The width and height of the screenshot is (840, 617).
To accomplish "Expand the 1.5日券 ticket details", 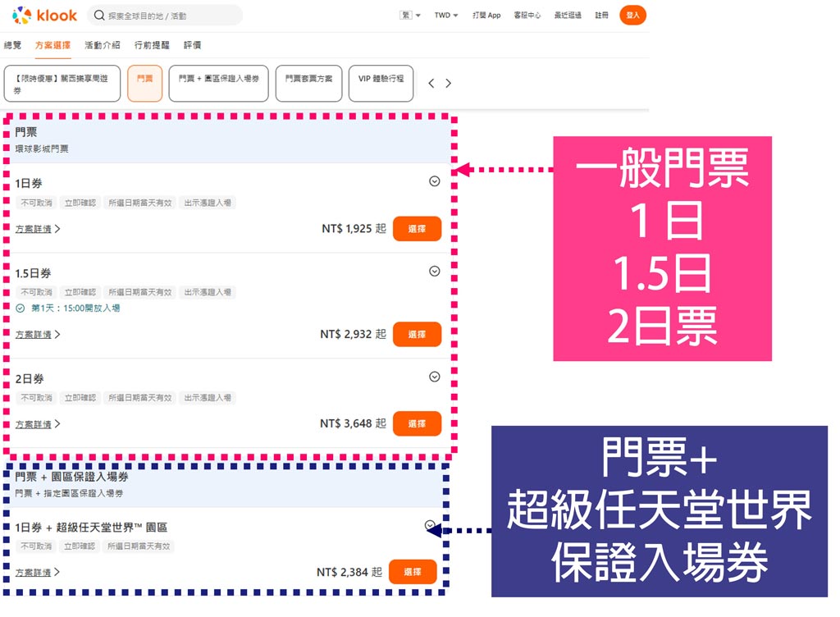I will (435, 271).
